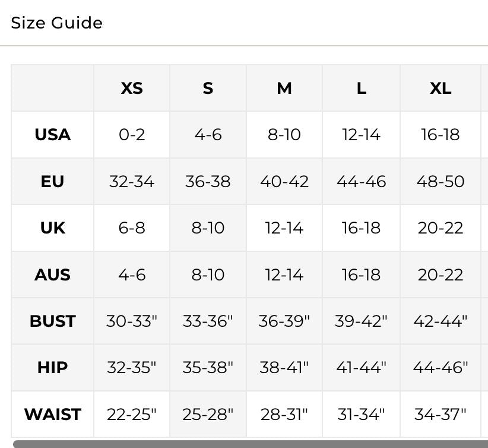Click the USA row label
This screenshot has width=488, height=448.
pos(53,135)
